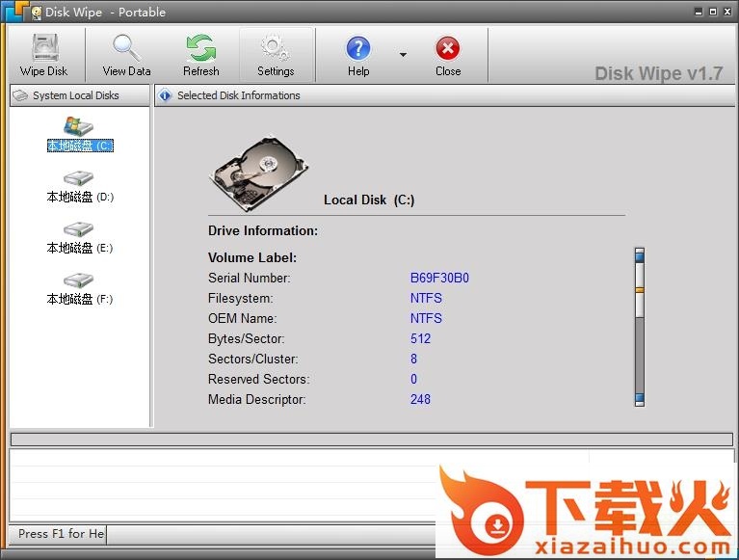Click the Media Descriptor: label
Image resolution: width=739 pixels, height=560 pixels.
(257, 400)
